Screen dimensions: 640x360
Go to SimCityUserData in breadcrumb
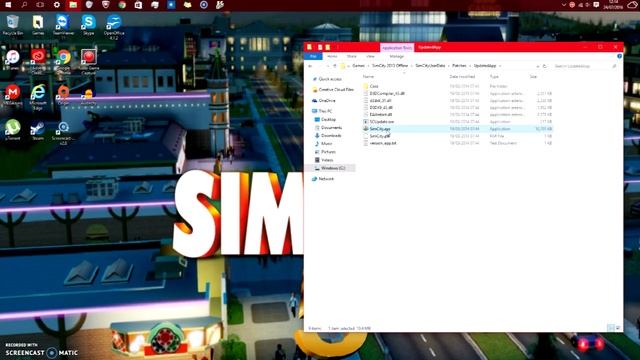coord(430,66)
